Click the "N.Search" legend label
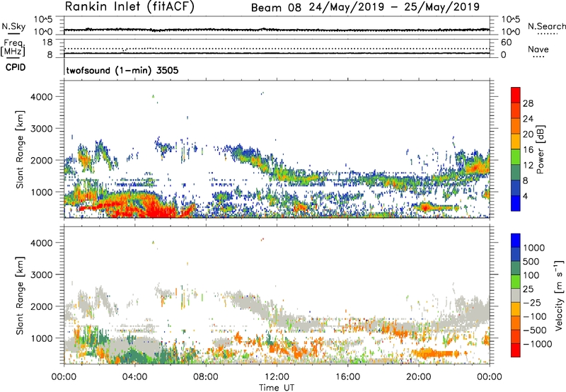This screenshot has height=392, width=566. 546,26
